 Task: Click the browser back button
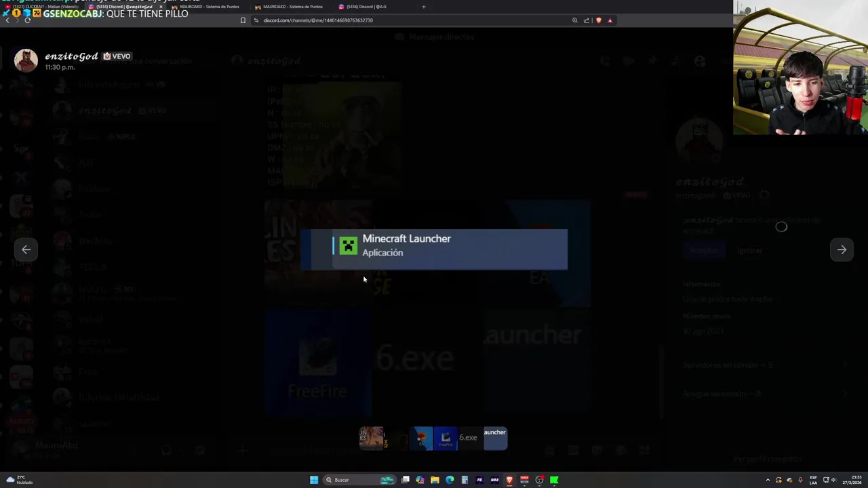7,20
